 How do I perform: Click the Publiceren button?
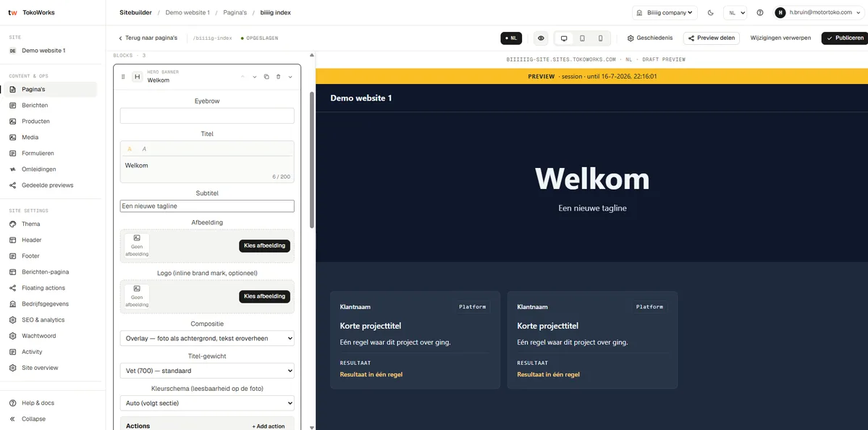(845, 38)
